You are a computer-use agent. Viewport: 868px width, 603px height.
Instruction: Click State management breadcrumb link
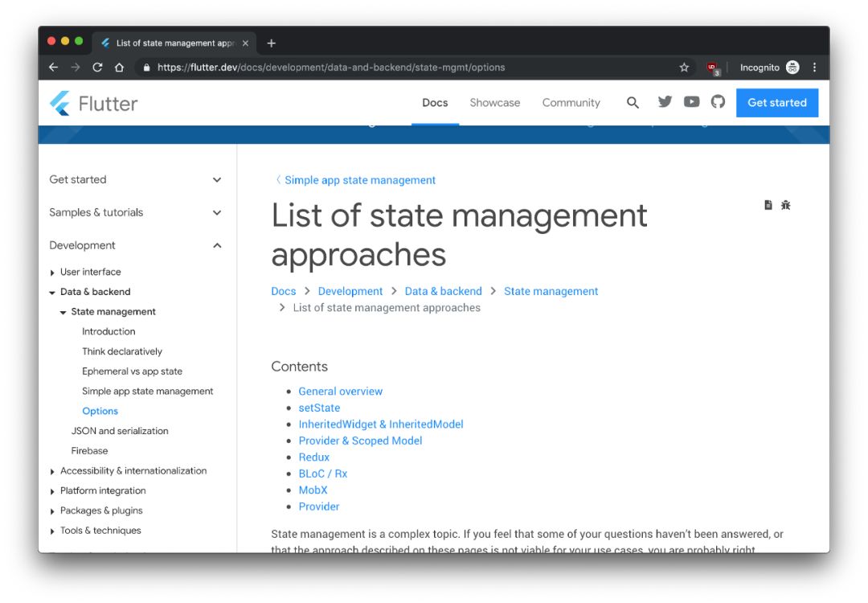[x=551, y=291]
